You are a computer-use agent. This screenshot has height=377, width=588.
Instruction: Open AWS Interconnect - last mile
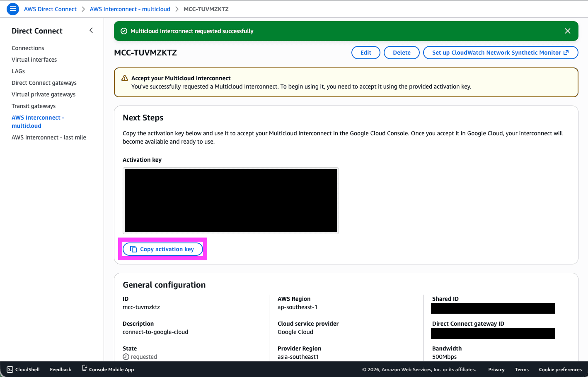[x=49, y=137]
